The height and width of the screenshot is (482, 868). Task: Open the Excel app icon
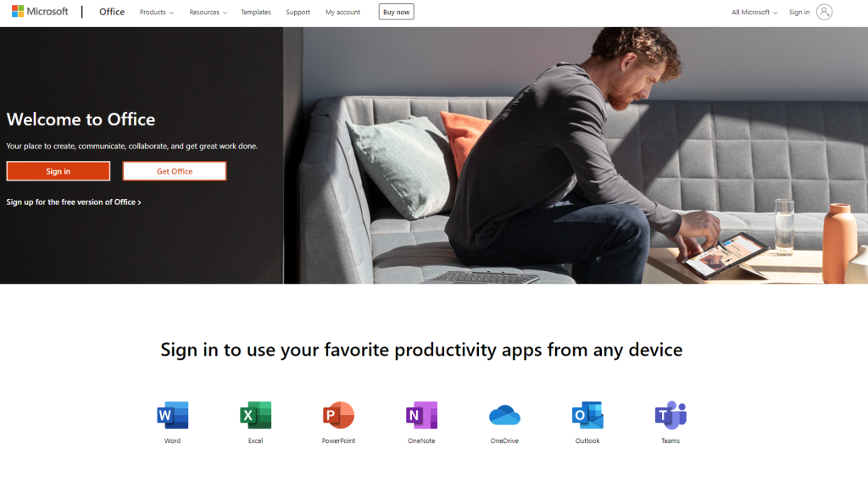pos(255,415)
